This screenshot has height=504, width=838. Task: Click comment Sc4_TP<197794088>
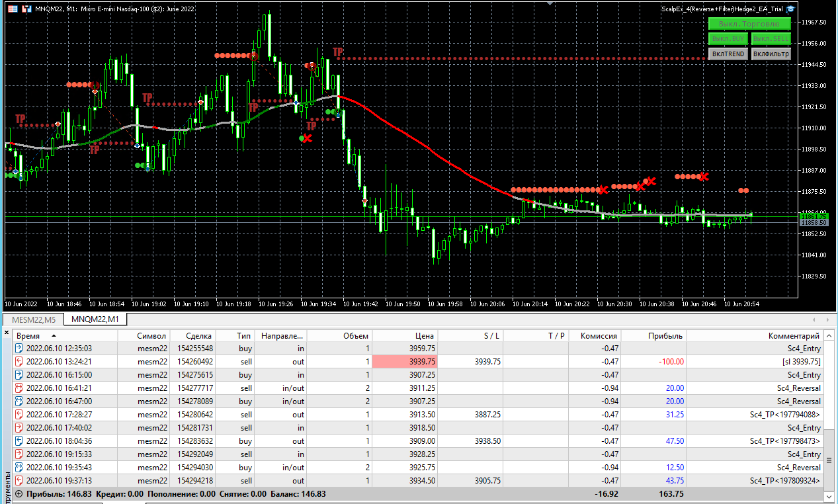click(x=785, y=415)
